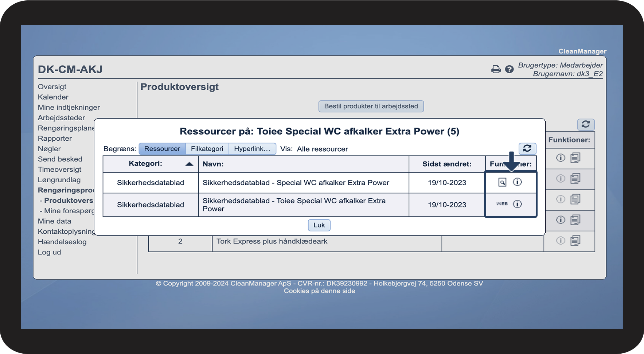The height and width of the screenshot is (354, 644).
Task: Open Hændelseslog in the sidebar
Action: point(62,242)
